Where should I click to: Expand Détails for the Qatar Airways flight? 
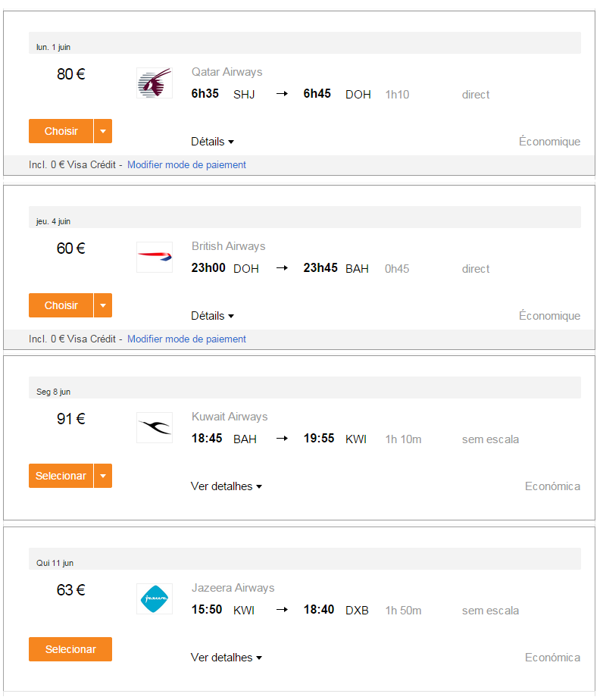pos(212,142)
